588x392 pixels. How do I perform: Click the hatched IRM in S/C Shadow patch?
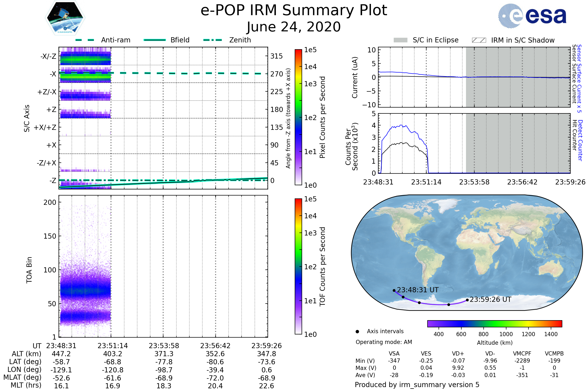tap(479, 40)
